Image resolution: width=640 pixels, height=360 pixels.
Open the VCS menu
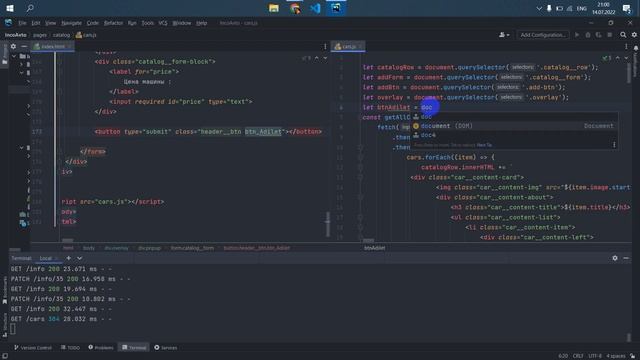coord(163,23)
